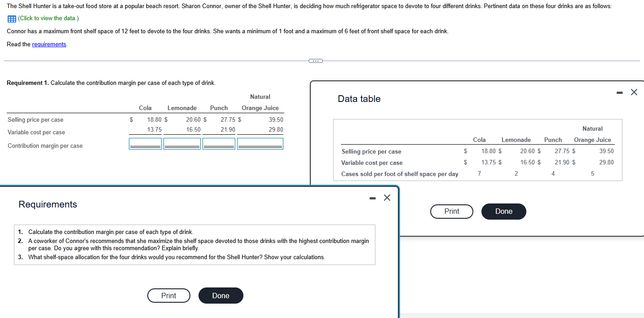Click the Lemonade contribution margin input box
Image resolution: width=644 pixels, height=318 pixels.
(x=181, y=143)
